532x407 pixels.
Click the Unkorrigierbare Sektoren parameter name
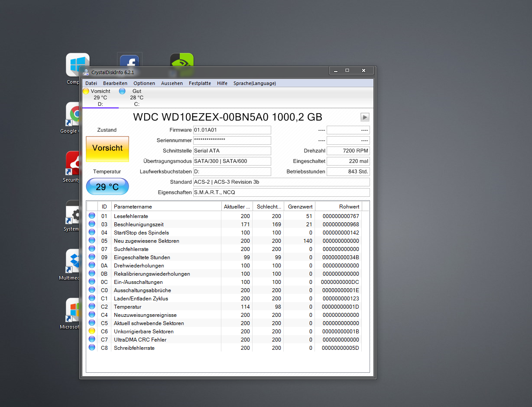[x=144, y=332]
